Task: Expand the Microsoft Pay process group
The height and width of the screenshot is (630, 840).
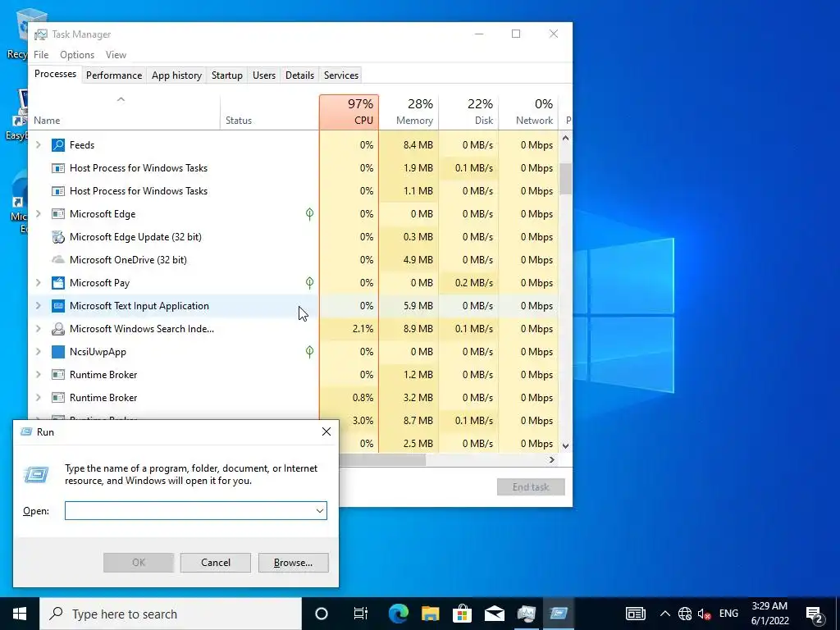Action: coord(38,283)
